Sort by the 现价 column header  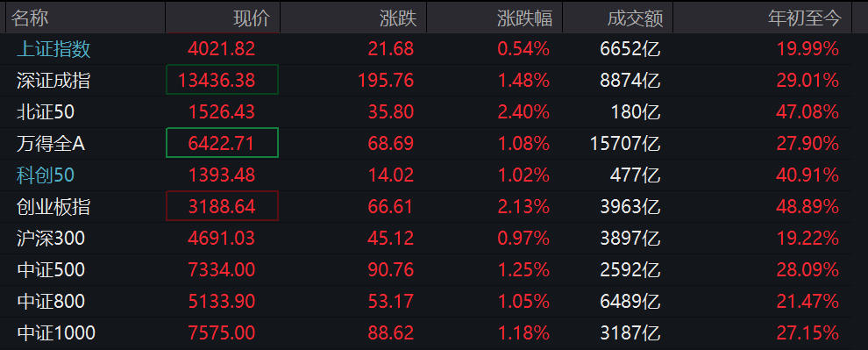[x=252, y=18]
